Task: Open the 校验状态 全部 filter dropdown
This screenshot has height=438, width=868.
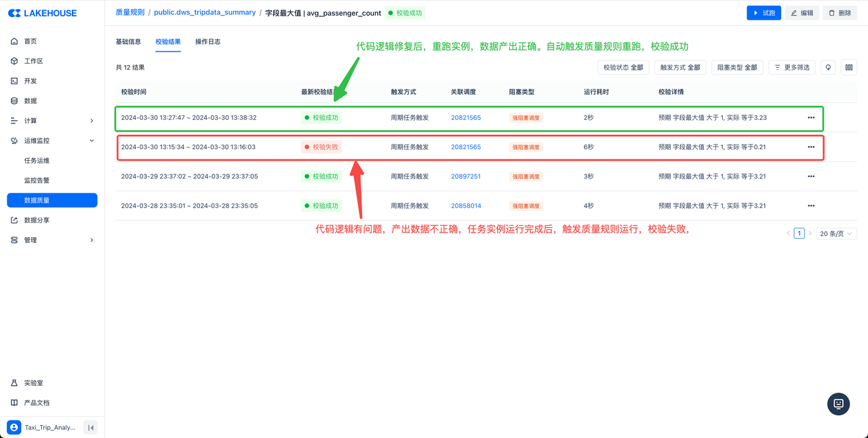Action: [x=623, y=68]
